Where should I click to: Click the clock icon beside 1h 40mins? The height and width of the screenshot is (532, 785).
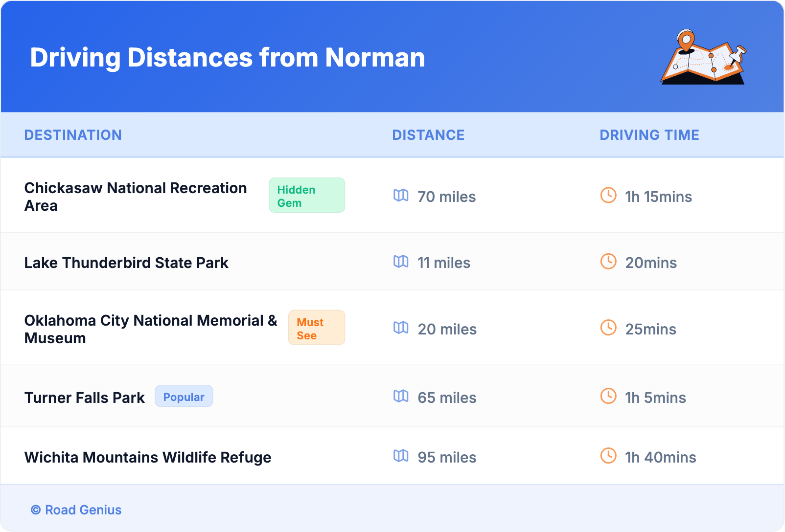coord(608,456)
